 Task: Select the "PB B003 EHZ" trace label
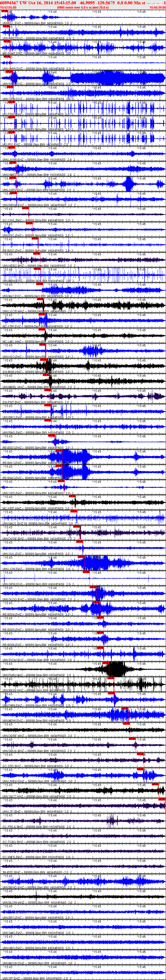click(38, 448)
